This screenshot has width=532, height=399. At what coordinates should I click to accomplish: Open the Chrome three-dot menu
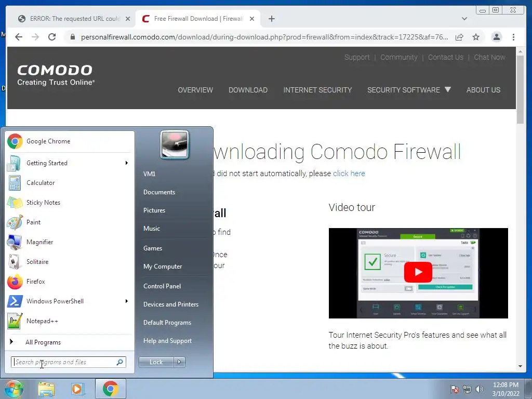[x=513, y=37]
